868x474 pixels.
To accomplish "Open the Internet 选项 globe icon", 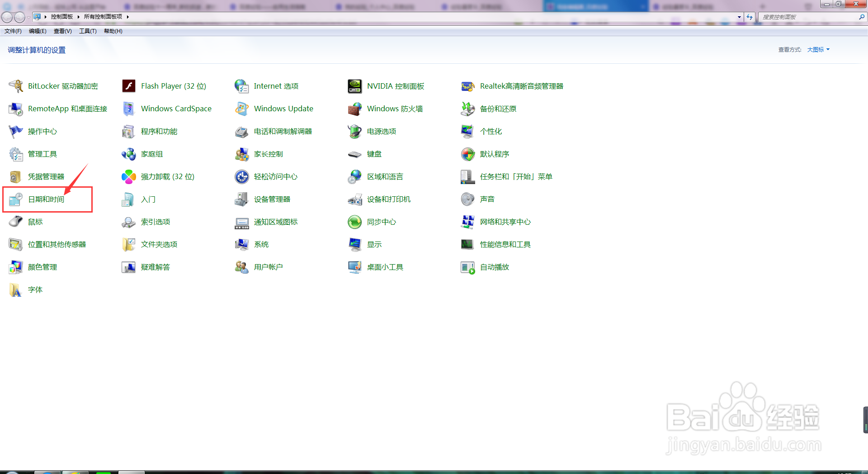I will click(x=242, y=86).
